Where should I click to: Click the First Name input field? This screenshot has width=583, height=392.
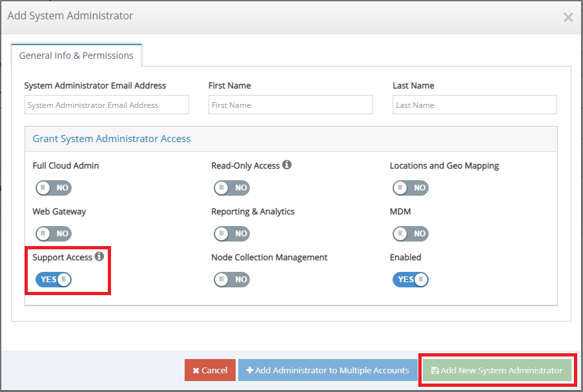pyautogui.click(x=291, y=105)
